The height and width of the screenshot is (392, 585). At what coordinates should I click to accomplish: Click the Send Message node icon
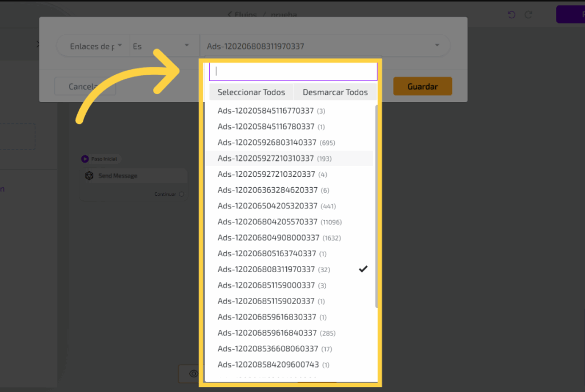click(x=89, y=176)
